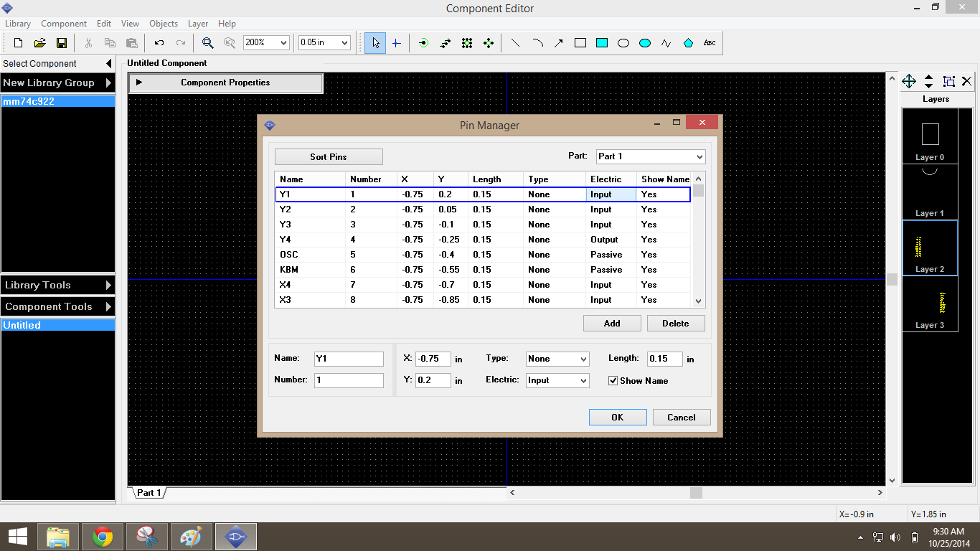The width and height of the screenshot is (980, 551).
Task: Select the Arc drawing tool
Action: 537,43
